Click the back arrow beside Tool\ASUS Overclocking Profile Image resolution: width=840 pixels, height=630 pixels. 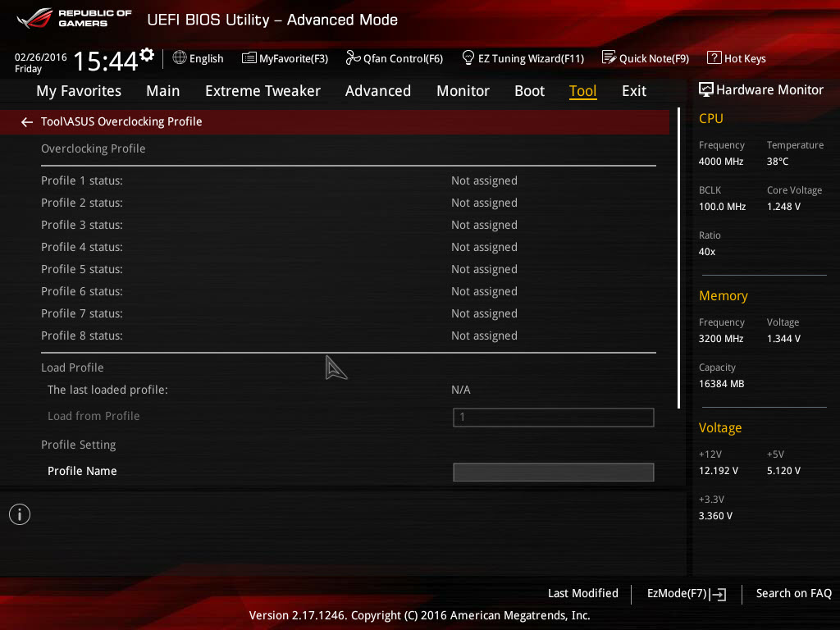[x=27, y=122]
